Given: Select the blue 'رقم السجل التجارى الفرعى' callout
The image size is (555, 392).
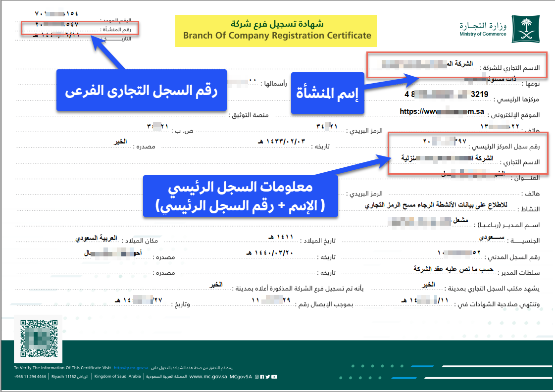Looking at the screenshot, I should [x=141, y=90].
